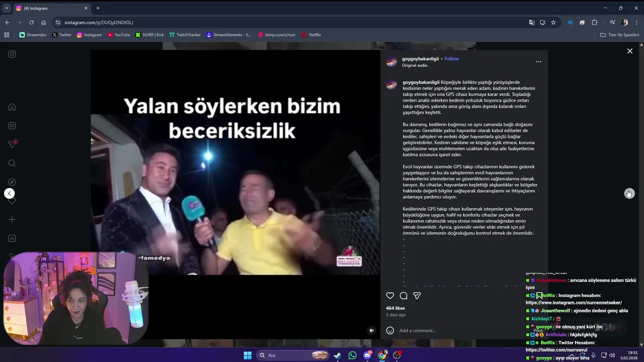644x362 pixels.
Task: Like the post with the heart icon
Action: tap(390, 296)
